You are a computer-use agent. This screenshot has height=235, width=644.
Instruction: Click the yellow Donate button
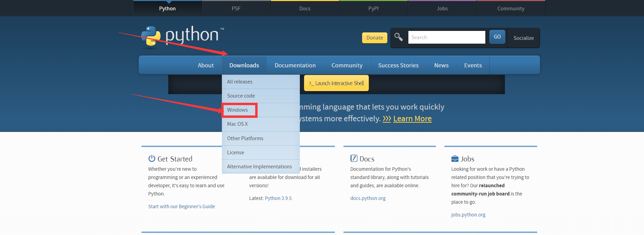click(x=375, y=38)
